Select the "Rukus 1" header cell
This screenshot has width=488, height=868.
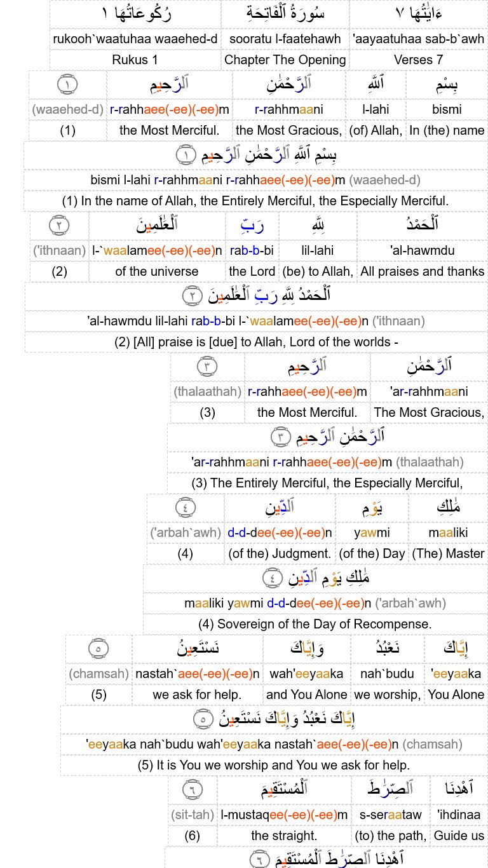pyautogui.click(x=135, y=60)
